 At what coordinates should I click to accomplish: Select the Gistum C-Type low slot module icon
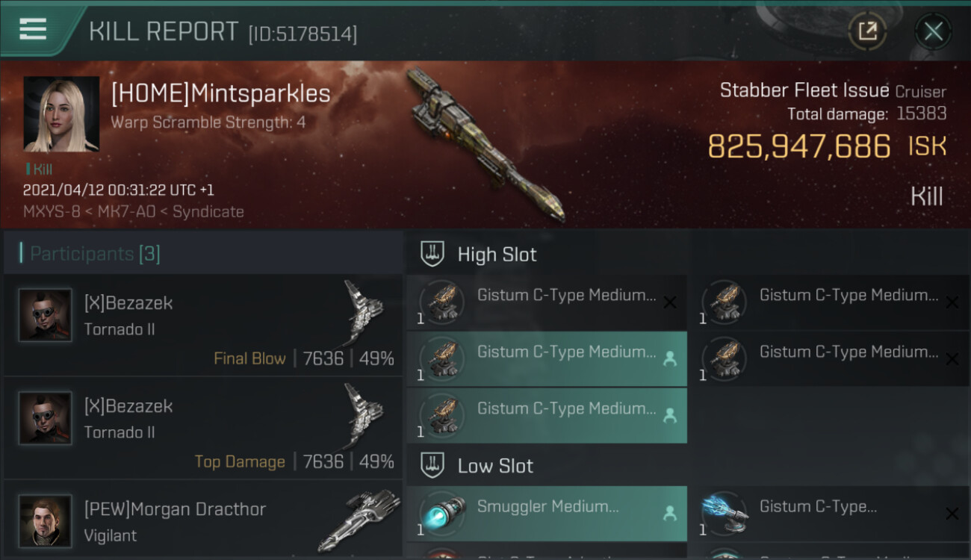coord(725,514)
